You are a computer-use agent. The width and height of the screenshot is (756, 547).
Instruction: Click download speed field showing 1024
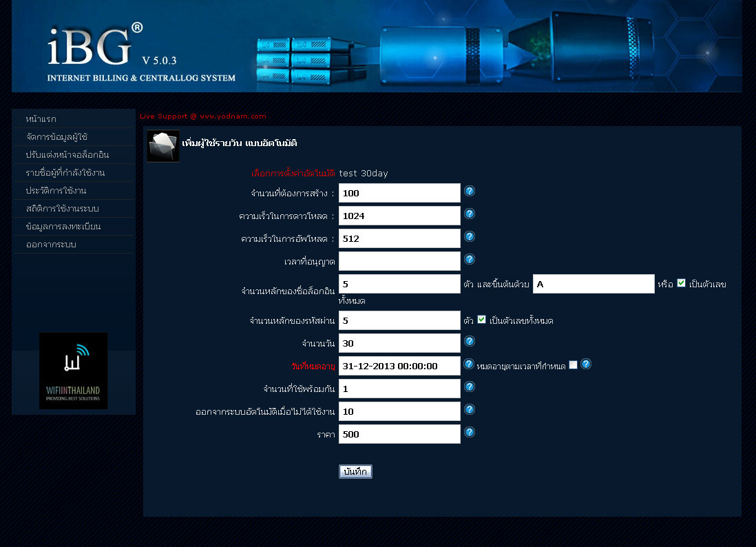coord(400,216)
